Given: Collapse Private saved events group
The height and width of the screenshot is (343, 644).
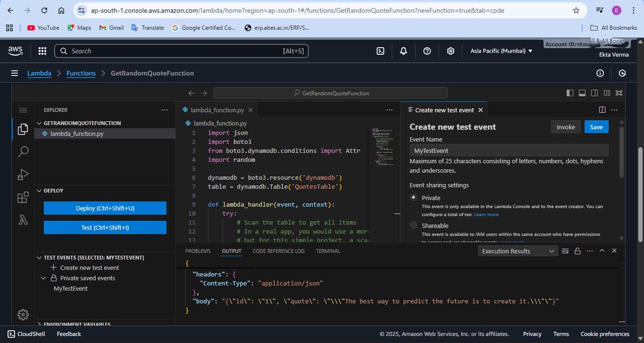Looking at the screenshot, I should (x=44, y=278).
